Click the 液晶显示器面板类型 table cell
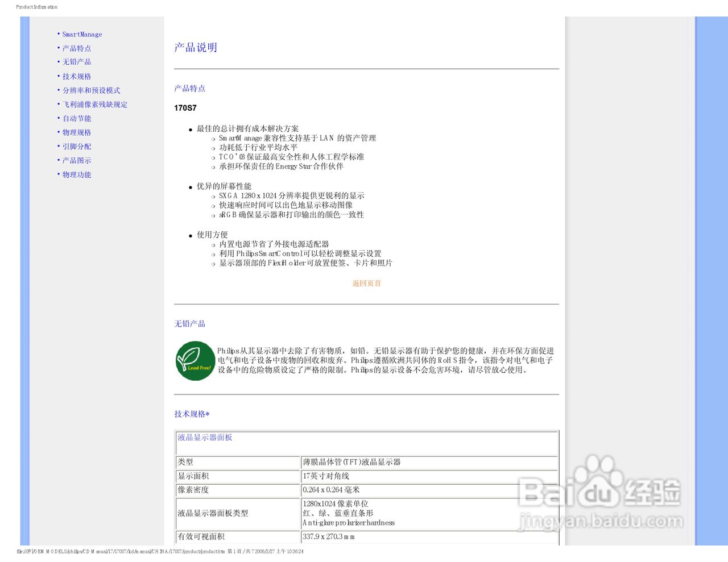Viewport: 728px width, 562px height. [238, 513]
